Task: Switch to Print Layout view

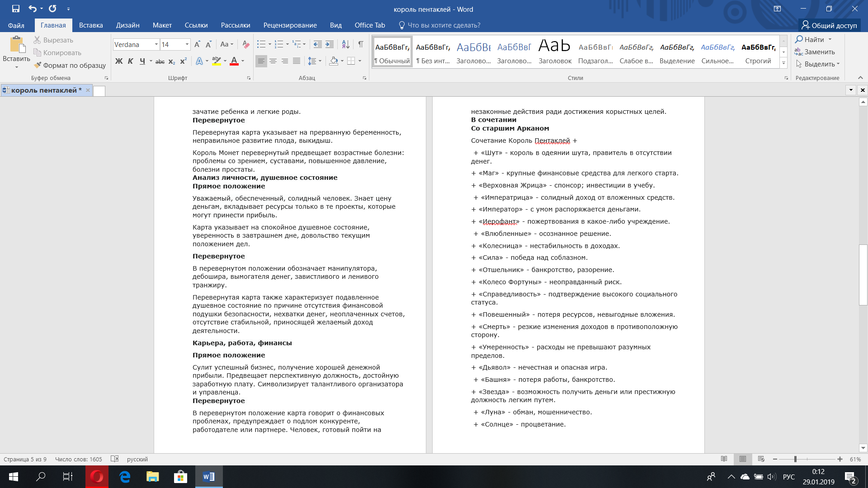Action: coord(743,459)
